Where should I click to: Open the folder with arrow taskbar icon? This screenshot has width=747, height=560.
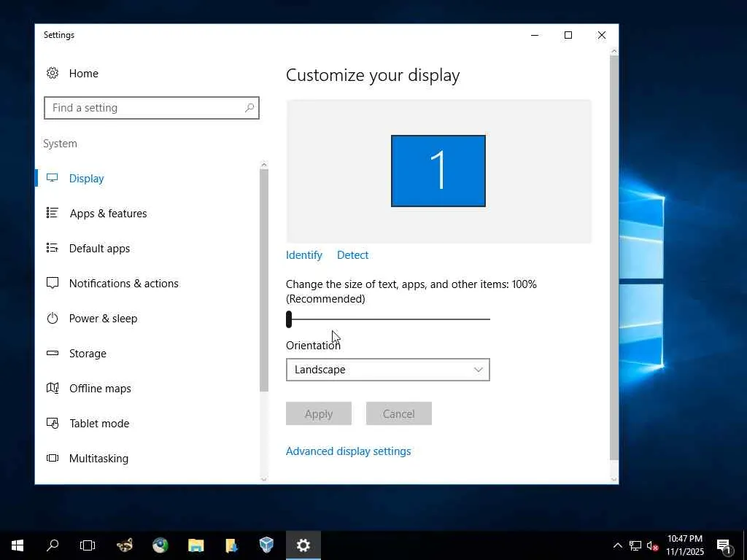point(231,545)
